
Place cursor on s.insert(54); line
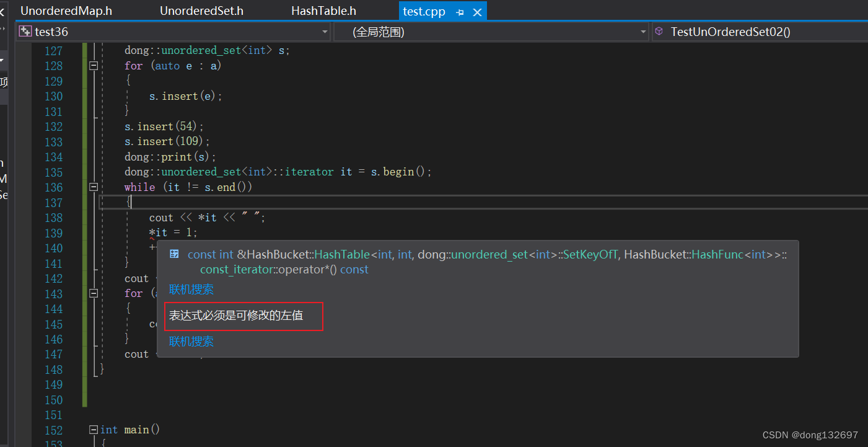(x=164, y=126)
